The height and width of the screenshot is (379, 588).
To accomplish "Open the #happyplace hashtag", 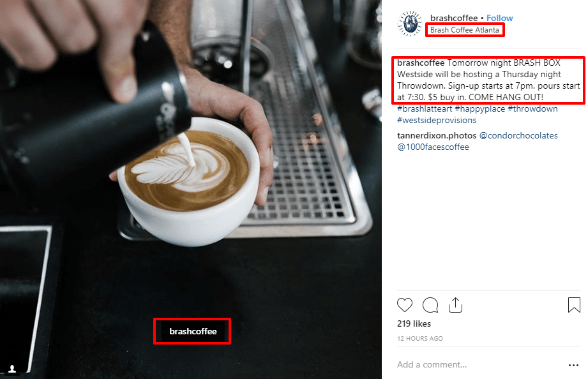I will (x=480, y=108).
